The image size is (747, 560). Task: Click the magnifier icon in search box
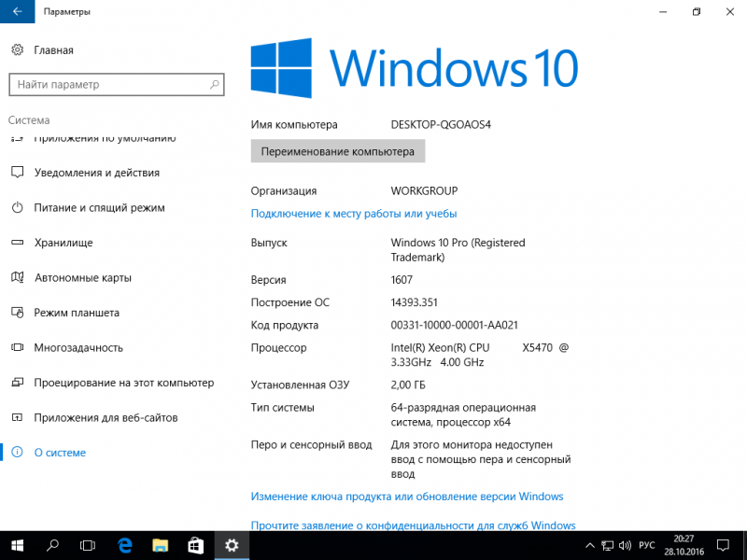pos(215,84)
